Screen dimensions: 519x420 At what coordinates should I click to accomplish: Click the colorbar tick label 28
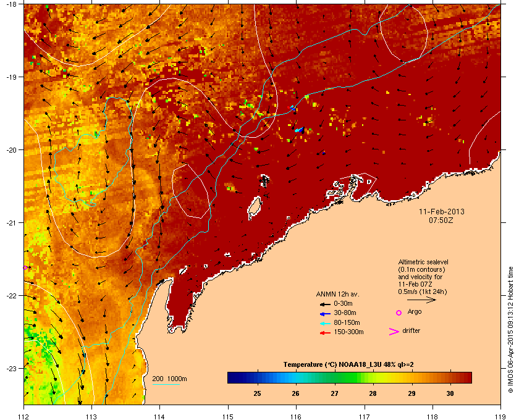point(373,393)
